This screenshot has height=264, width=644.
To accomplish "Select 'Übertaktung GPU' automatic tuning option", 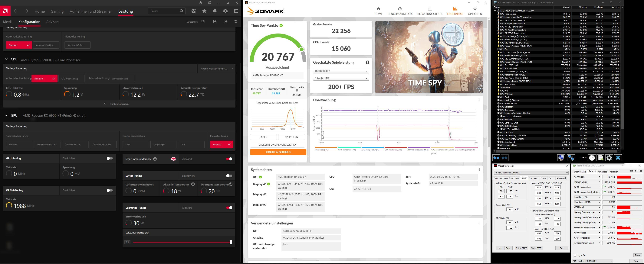I will tap(75, 145).
